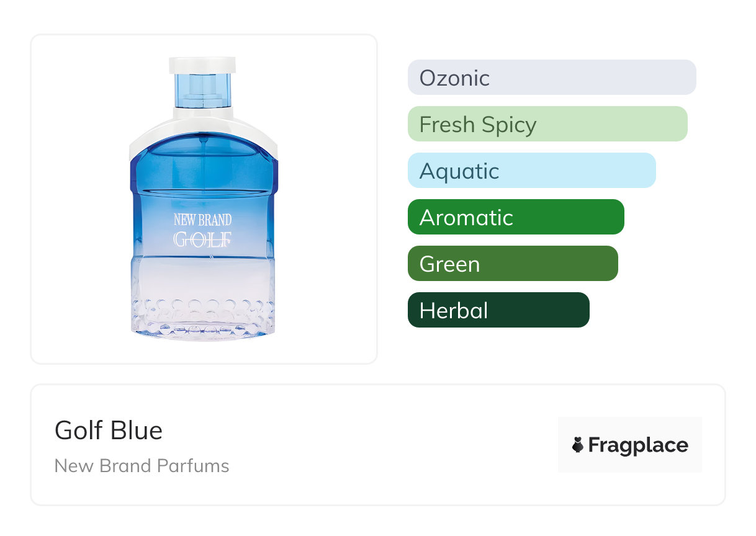The image size is (756, 536).
Task: Pick the Green accord bar
Action: click(x=512, y=264)
